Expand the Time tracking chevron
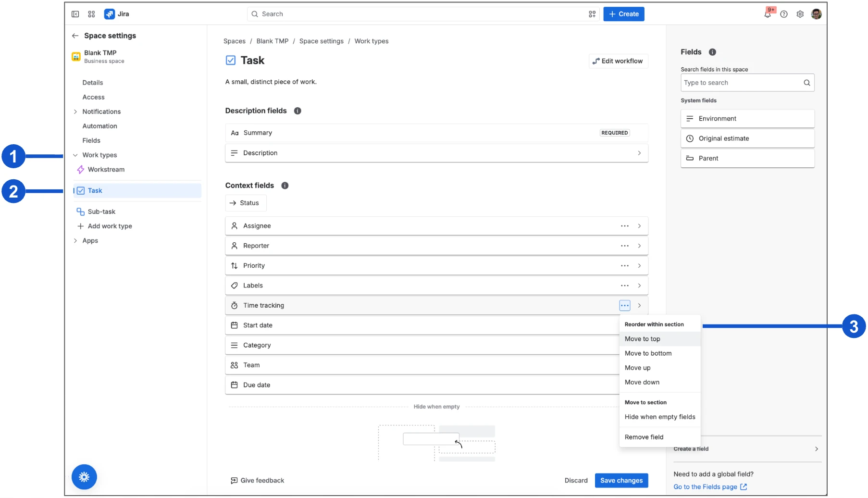The height and width of the screenshot is (498, 868). (x=639, y=305)
